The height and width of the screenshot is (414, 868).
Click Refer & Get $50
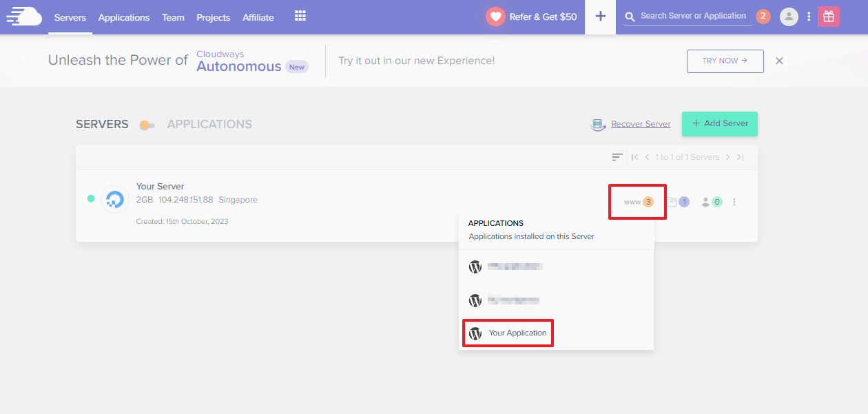[x=543, y=17]
